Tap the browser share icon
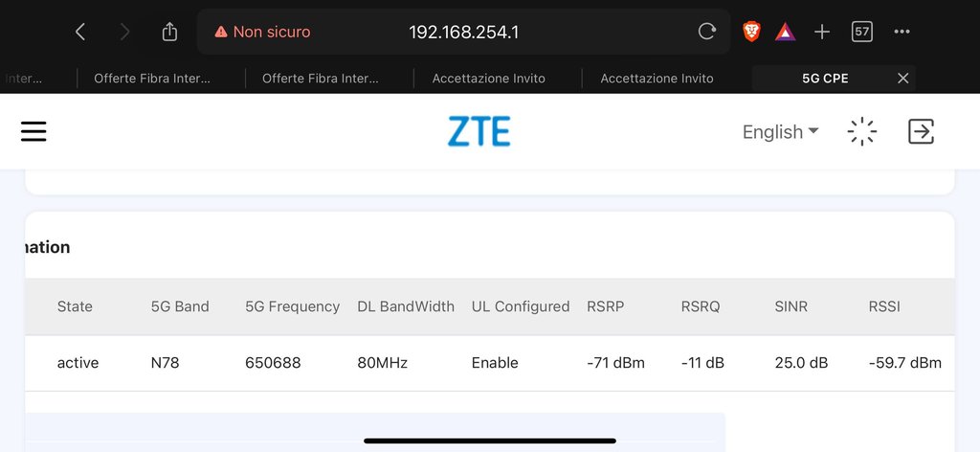 170,32
